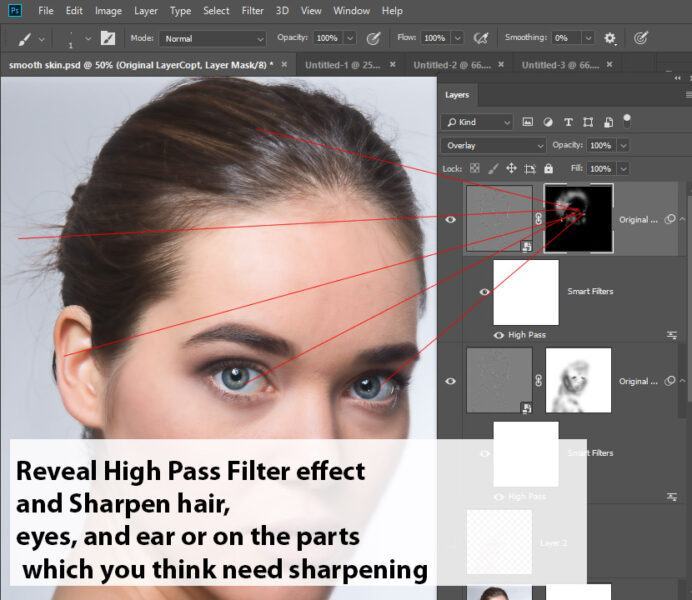This screenshot has width=692, height=600.
Task: Collapse top Original layer smart filters chevron
Action: tap(682, 219)
